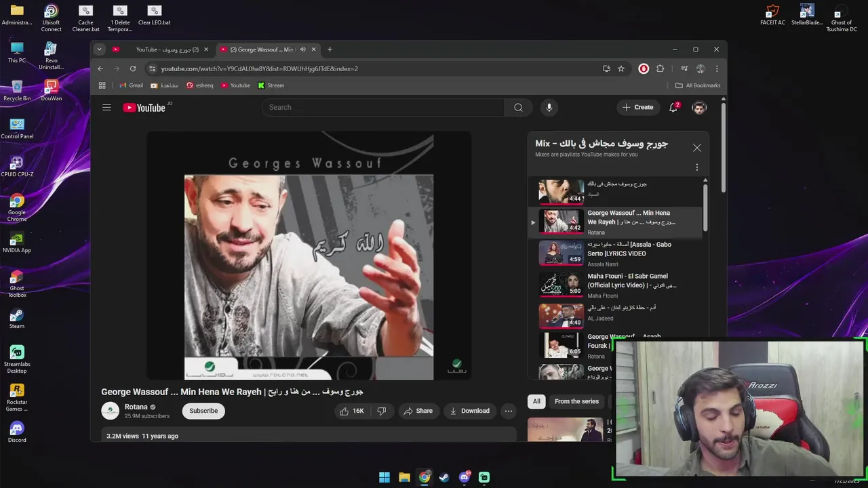Go back in browser history
Viewport: 868px width, 488px height.
100,68
